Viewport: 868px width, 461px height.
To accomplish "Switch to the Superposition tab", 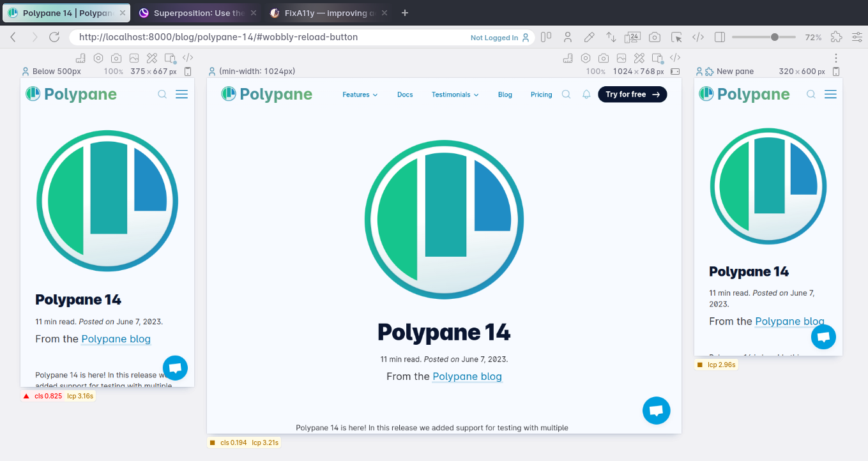I will [198, 13].
